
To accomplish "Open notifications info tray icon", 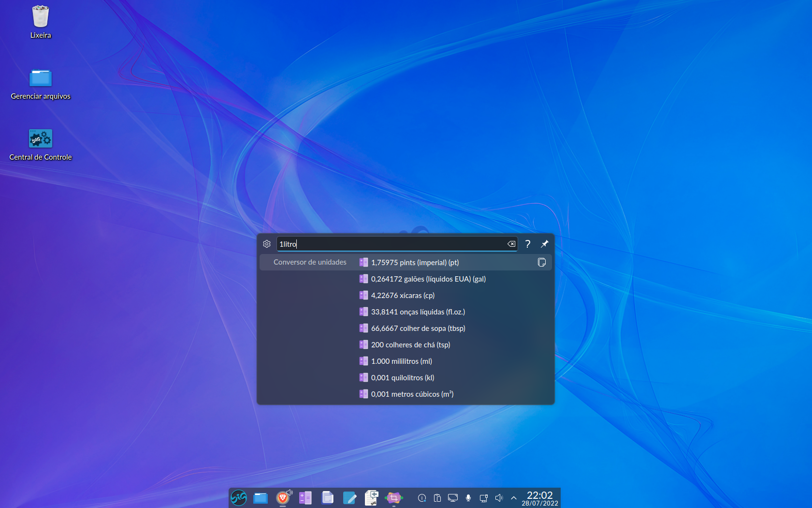I will (x=422, y=498).
